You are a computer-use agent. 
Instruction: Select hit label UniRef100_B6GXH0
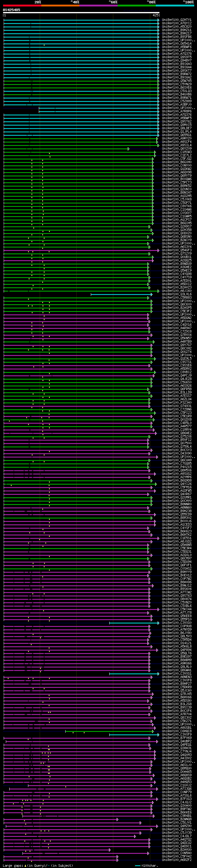click(176, 162)
